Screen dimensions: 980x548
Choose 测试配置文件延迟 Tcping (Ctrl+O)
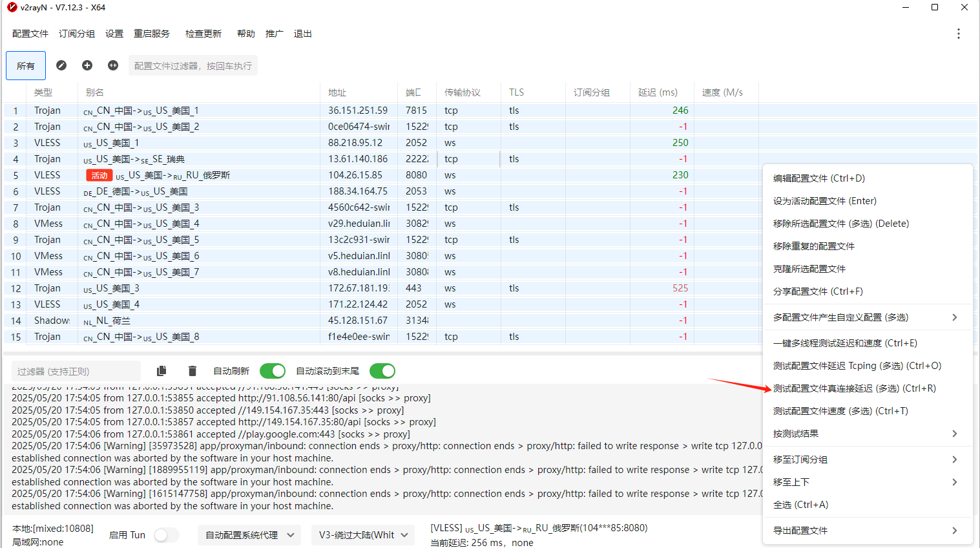(x=868, y=366)
